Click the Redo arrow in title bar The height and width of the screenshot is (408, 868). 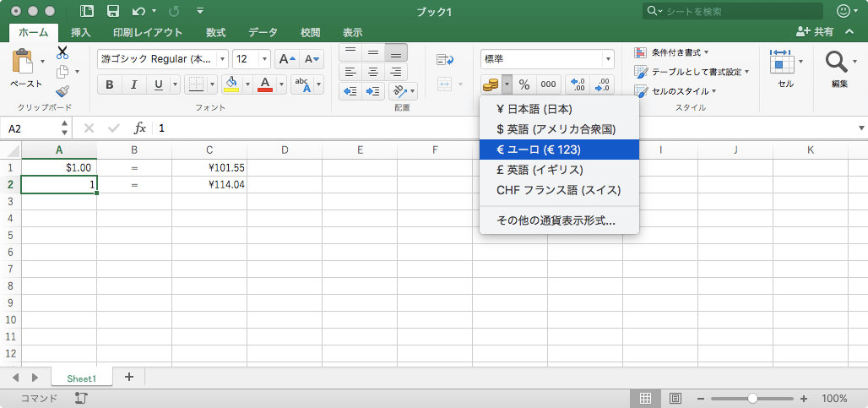(x=172, y=11)
